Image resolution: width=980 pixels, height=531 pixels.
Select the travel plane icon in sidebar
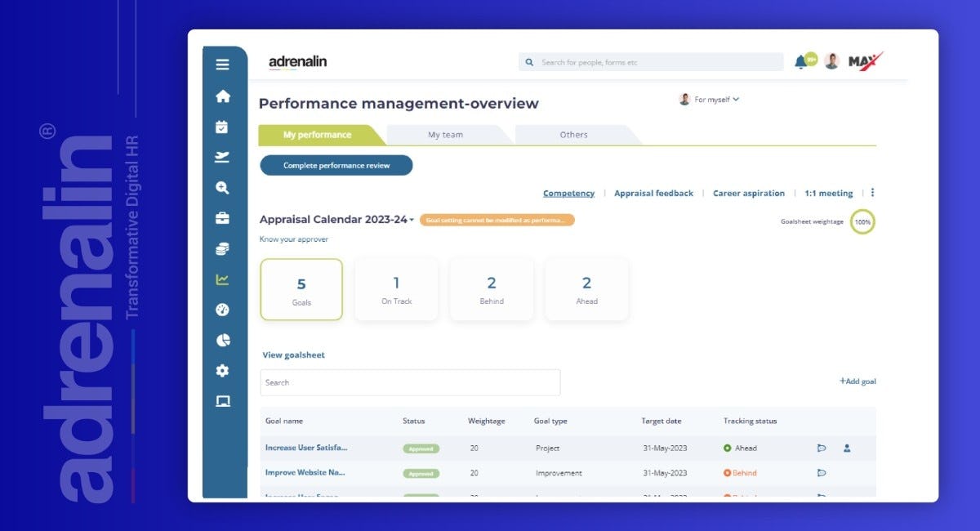tap(222, 157)
